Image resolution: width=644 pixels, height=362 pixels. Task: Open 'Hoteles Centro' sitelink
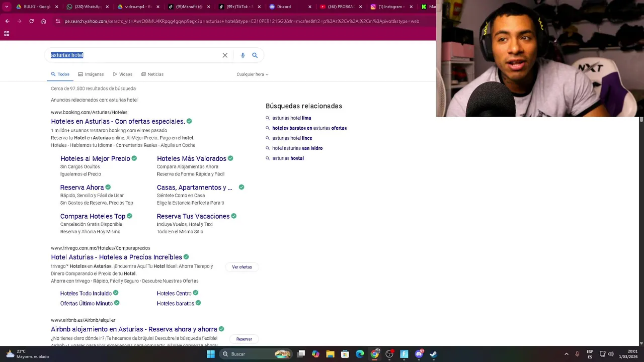(x=174, y=293)
